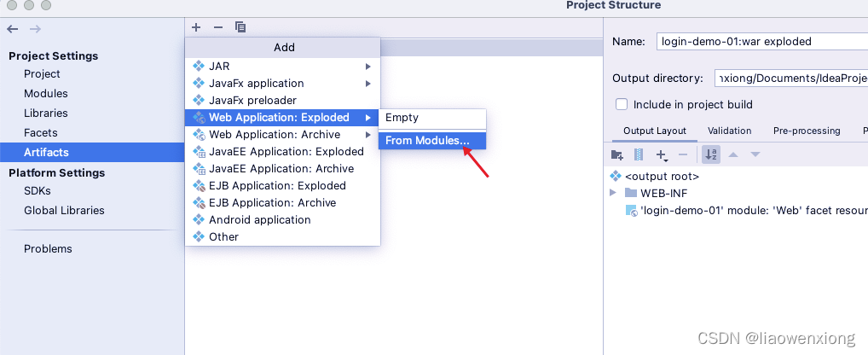The image size is (868, 355).
Task: Switch to the Validation tab
Action: click(x=729, y=131)
